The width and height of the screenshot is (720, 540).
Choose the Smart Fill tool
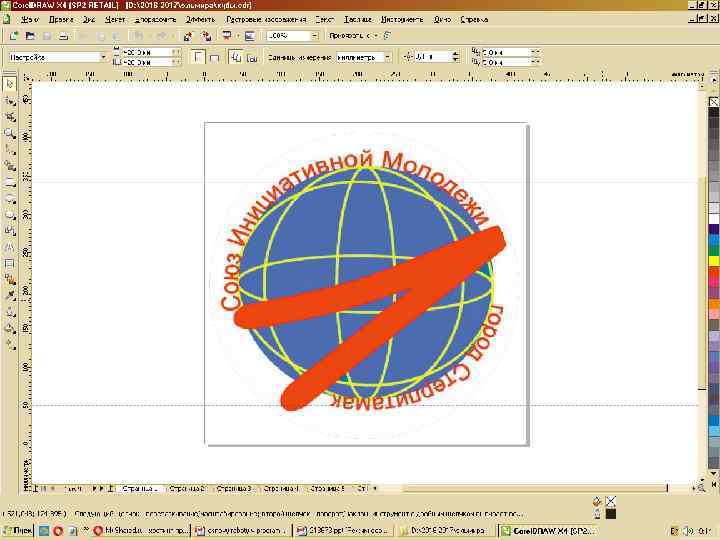10,166
